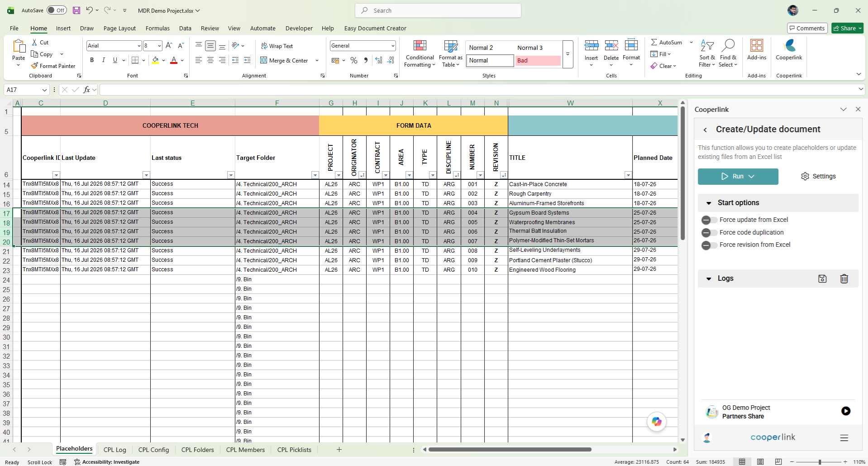868x466 pixels.
Task: Click the Format Painter tool
Action: point(53,66)
